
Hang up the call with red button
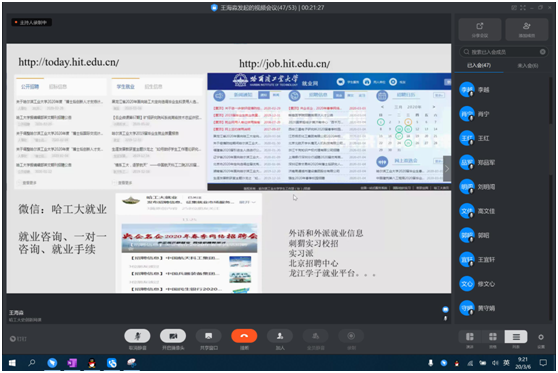244,336
